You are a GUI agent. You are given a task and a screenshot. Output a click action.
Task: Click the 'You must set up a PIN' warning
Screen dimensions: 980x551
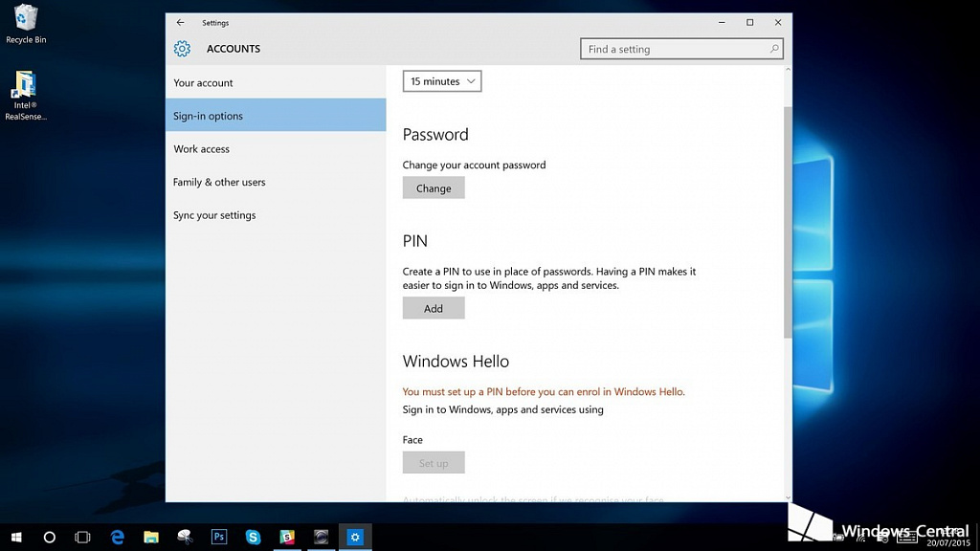(544, 391)
